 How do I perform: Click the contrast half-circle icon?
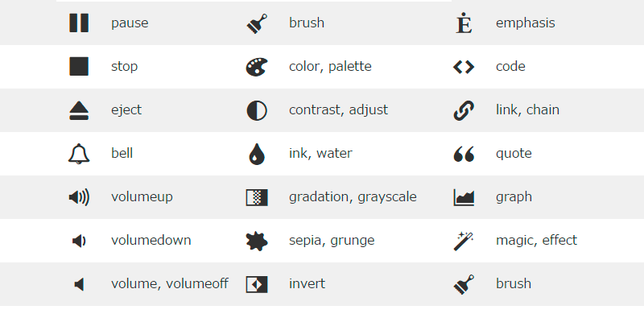[x=256, y=110]
